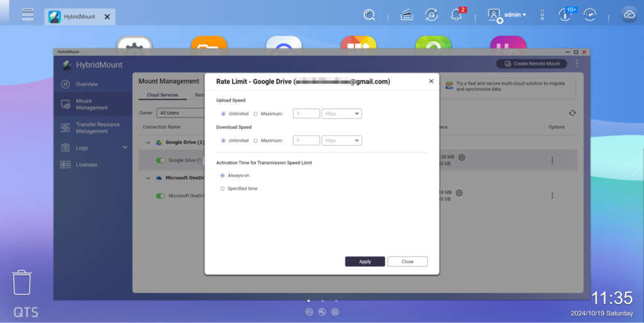This screenshot has height=323, width=644.
Task: Click the dashboard gauge icon
Action: (589, 14)
